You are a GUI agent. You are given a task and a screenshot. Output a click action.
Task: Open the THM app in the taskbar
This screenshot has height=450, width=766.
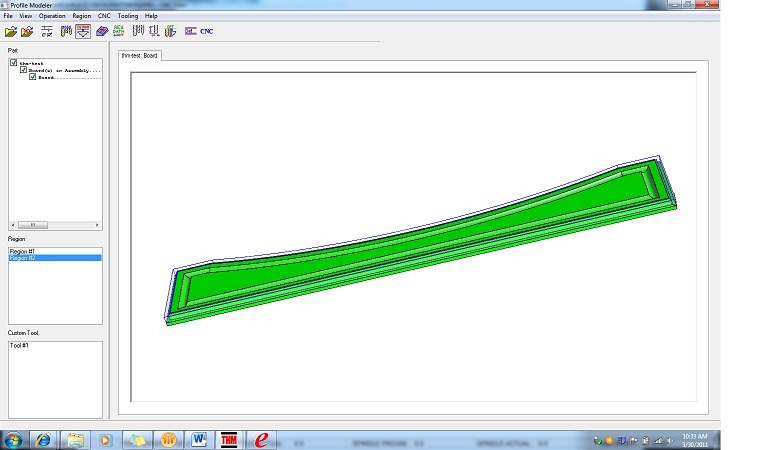[228, 439]
